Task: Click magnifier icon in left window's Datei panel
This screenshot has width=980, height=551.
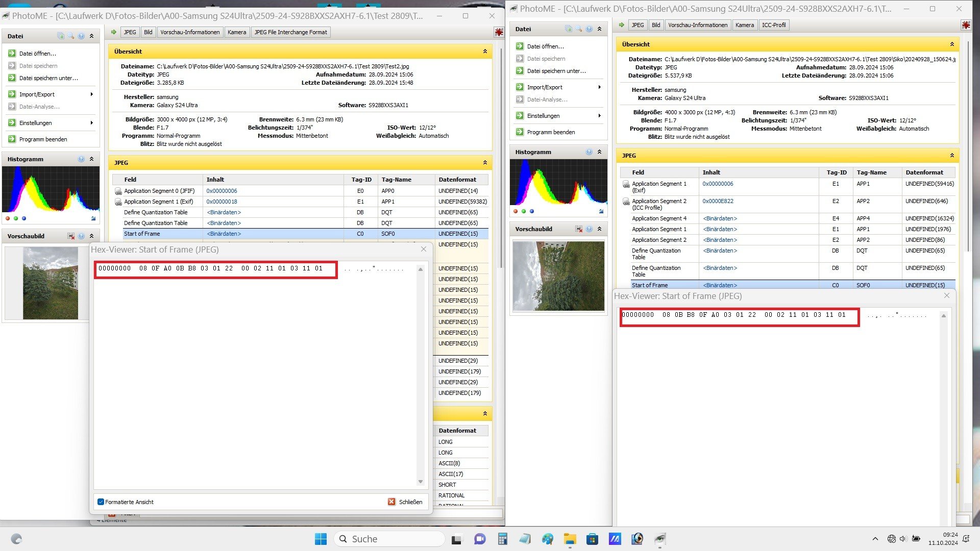Action: pyautogui.click(x=71, y=36)
